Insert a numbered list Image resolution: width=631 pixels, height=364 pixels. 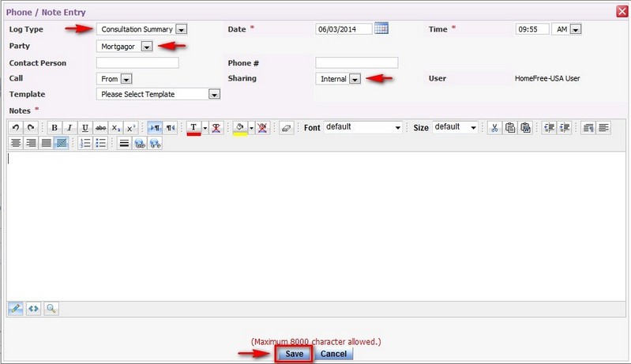[85, 143]
